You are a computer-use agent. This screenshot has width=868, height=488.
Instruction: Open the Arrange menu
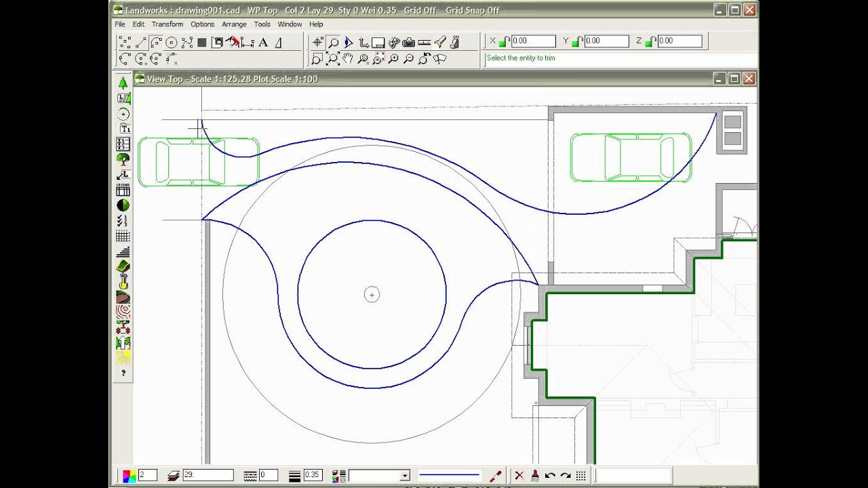click(234, 24)
